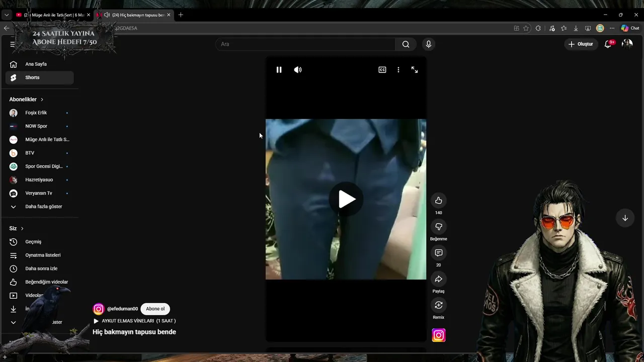Open Spor Gecesi Digi subscription
The height and width of the screenshot is (362, 644).
pyautogui.click(x=39, y=166)
